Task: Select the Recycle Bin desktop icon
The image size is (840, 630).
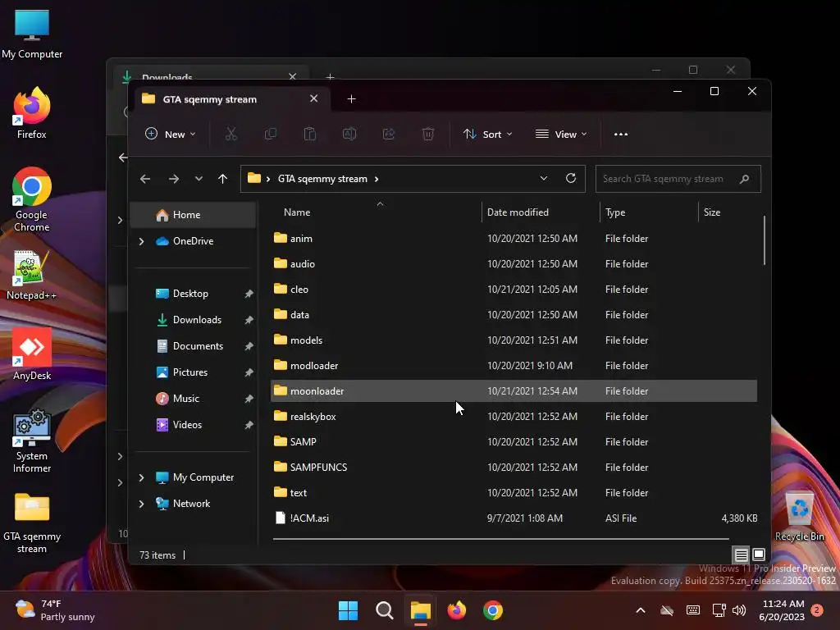Action: [799, 517]
